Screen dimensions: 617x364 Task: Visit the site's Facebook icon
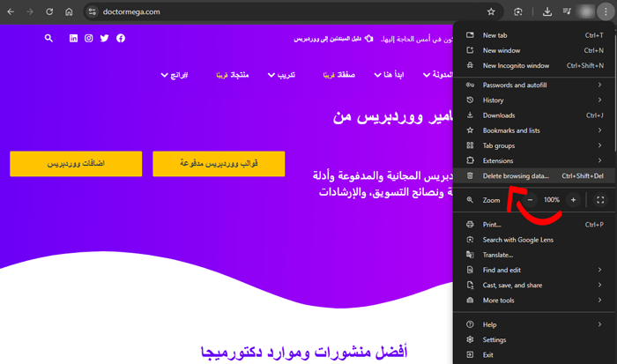click(121, 38)
